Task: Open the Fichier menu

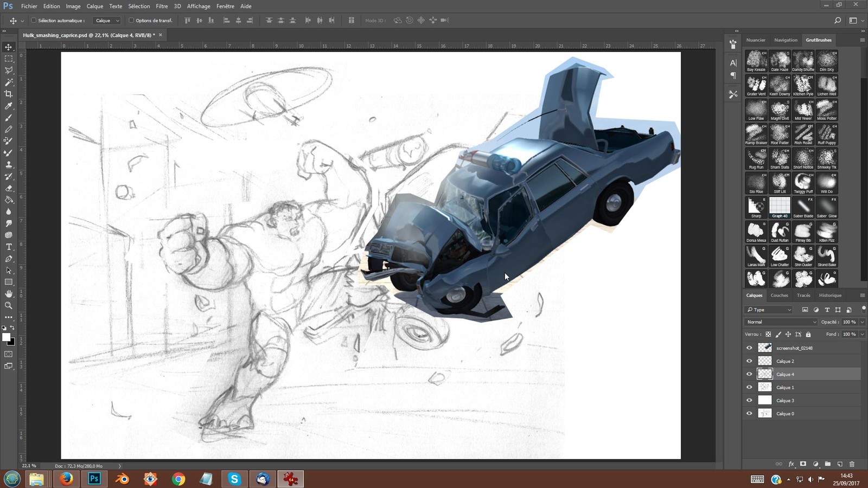Action: (29, 6)
